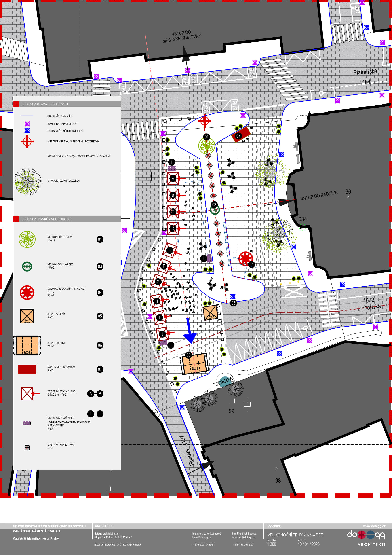Click the frantisek@dotegg.cz email address

[x=243, y=537]
